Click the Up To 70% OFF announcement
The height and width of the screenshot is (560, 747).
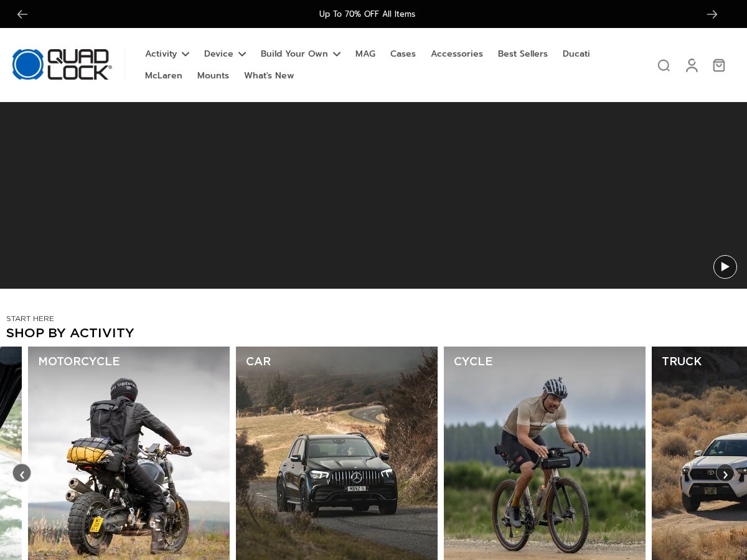click(x=367, y=14)
